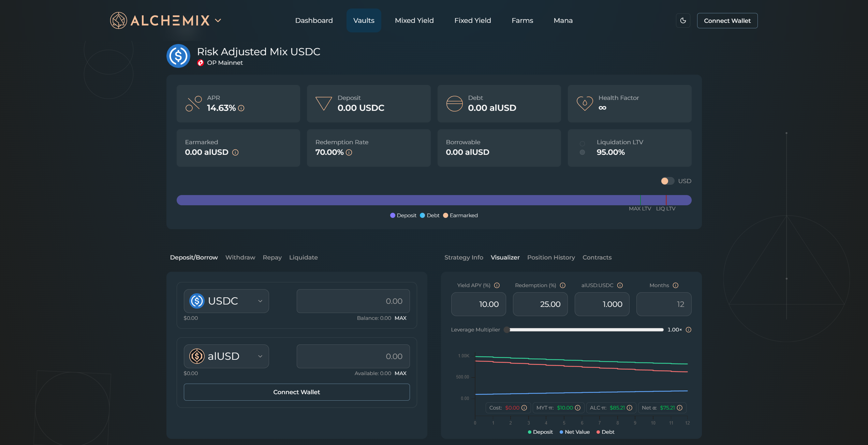Viewport: 868px width, 445px height.
Task: Click the Months input field
Action: click(664, 304)
